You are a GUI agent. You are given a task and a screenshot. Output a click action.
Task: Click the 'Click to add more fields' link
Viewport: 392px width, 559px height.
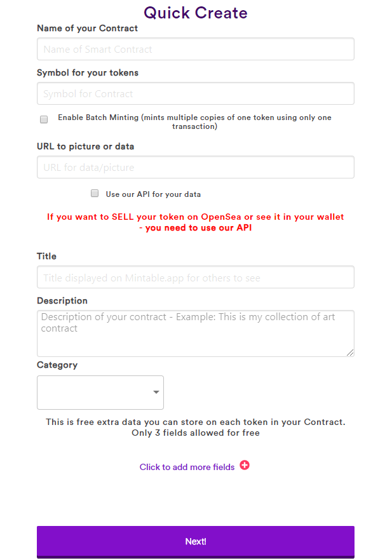(x=187, y=467)
